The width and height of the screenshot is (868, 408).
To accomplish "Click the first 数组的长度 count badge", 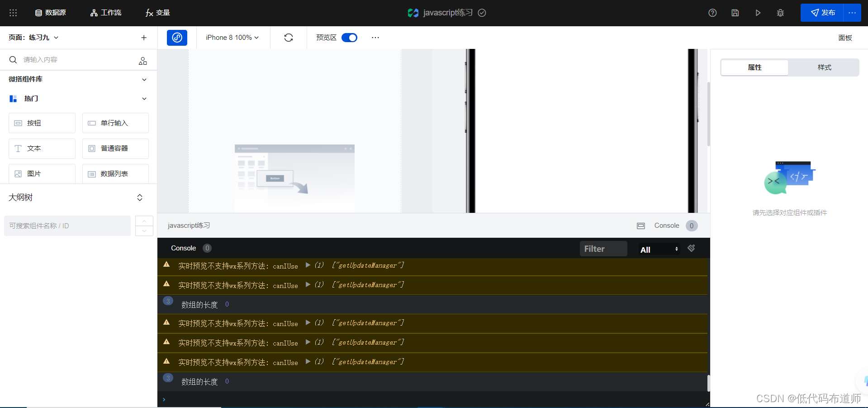I will coord(168,301).
